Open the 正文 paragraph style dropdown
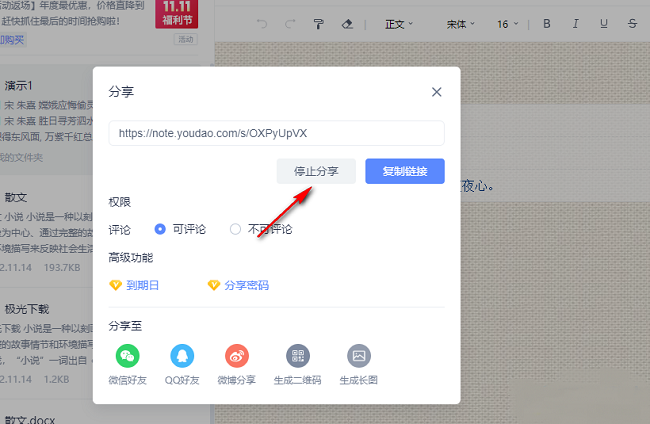 click(x=399, y=24)
